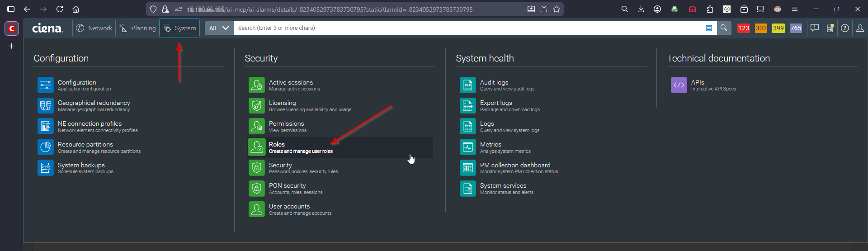Open the Configuration application settings icon
The height and width of the screenshot is (251, 868).
click(46, 85)
